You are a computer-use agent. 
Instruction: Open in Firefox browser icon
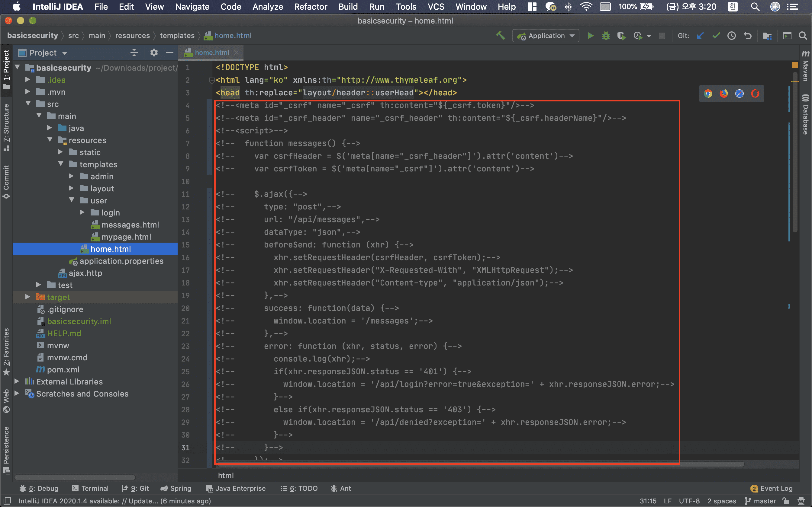(724, 94)
